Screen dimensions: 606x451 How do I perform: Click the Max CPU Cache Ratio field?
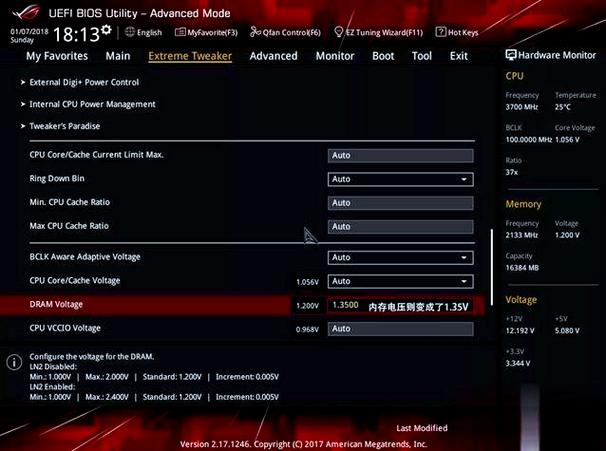(x=400, y=227)
